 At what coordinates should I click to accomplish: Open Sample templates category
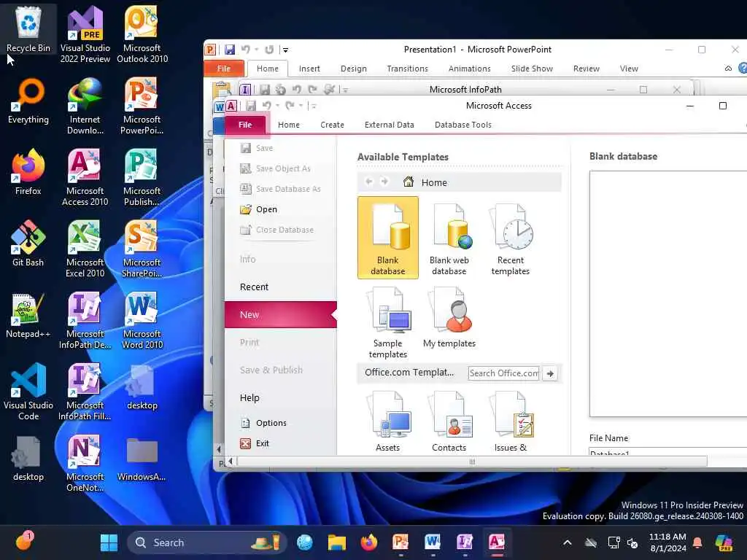(388, 322)
